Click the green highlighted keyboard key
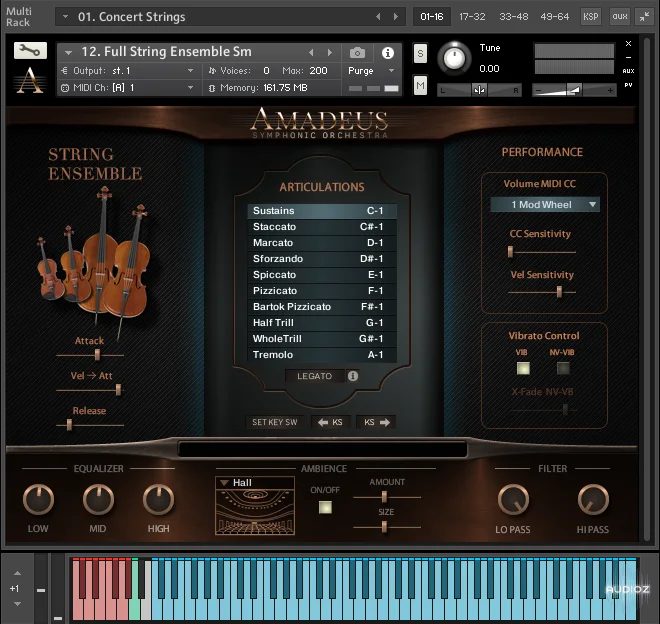Screen dimensions: 660x624 point(134,606)
